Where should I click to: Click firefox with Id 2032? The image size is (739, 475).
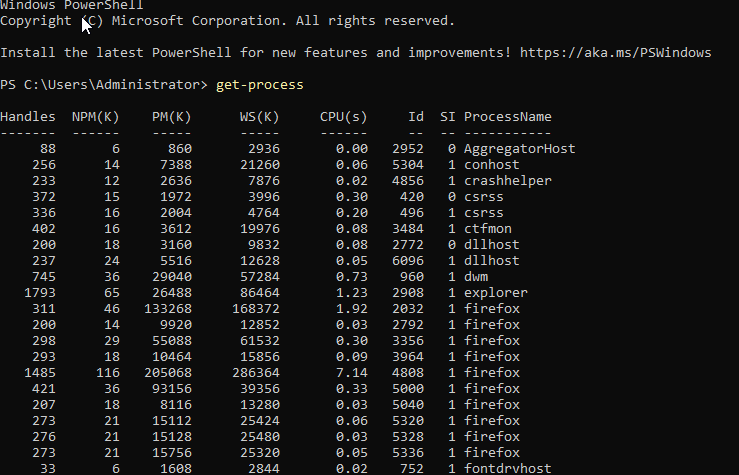click(x=492, y=309)
